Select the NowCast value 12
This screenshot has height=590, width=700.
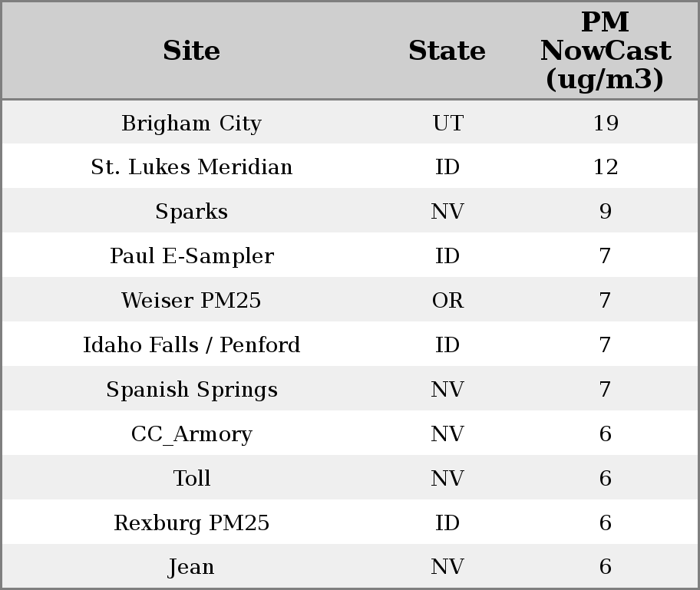(x=605, y=167)
